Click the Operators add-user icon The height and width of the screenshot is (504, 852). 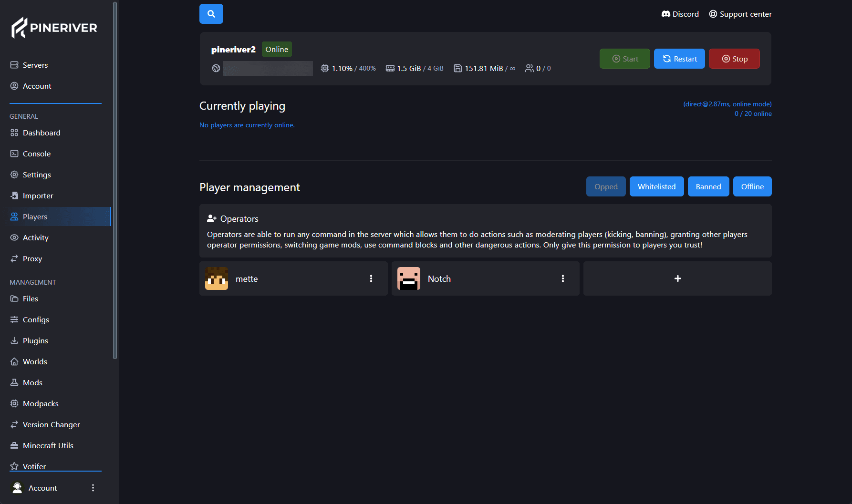[212, 218]
